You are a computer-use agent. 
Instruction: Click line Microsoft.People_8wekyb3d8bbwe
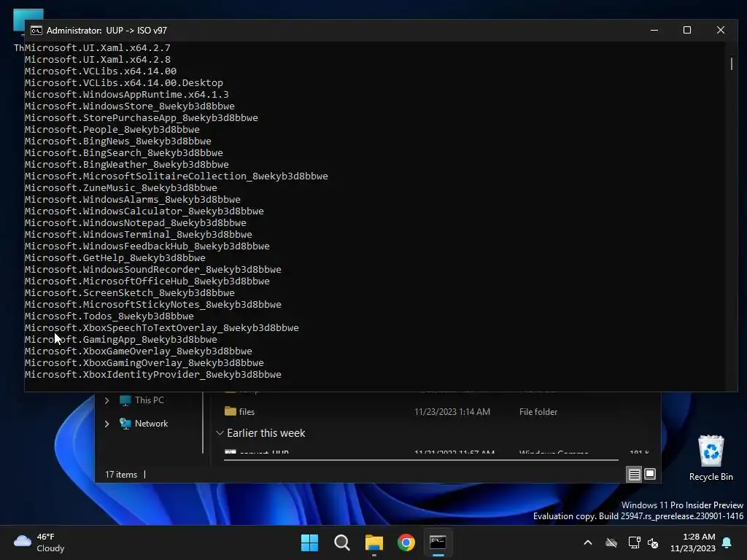(112, 130)
